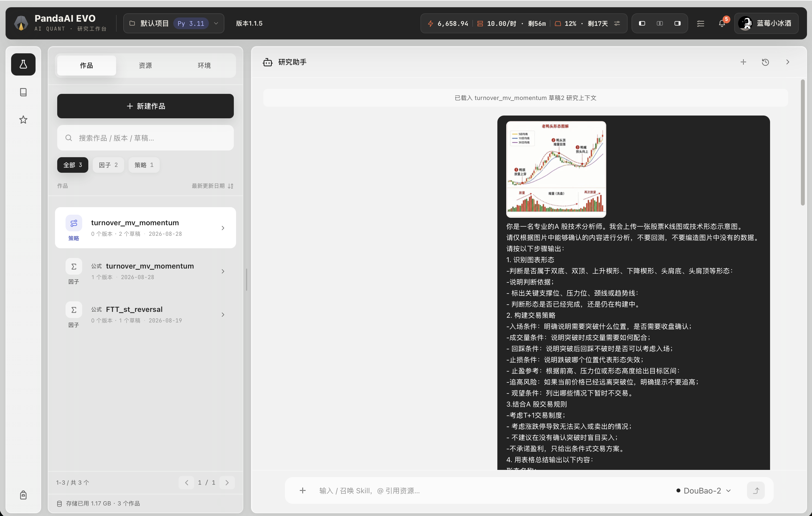The height and width of the screenshot is (516, 812).
Task: Open the resource sliders settings icon
Action: tap(617, 23)
